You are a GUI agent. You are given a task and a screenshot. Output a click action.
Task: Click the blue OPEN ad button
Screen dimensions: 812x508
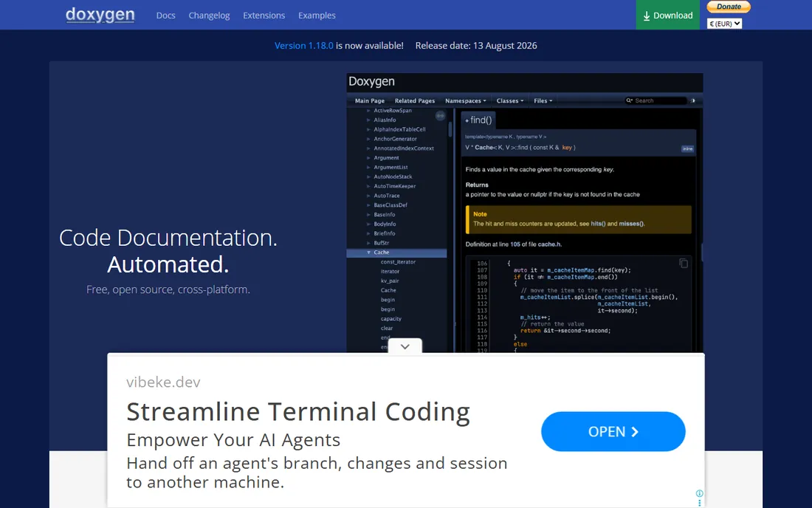point(613,431)
